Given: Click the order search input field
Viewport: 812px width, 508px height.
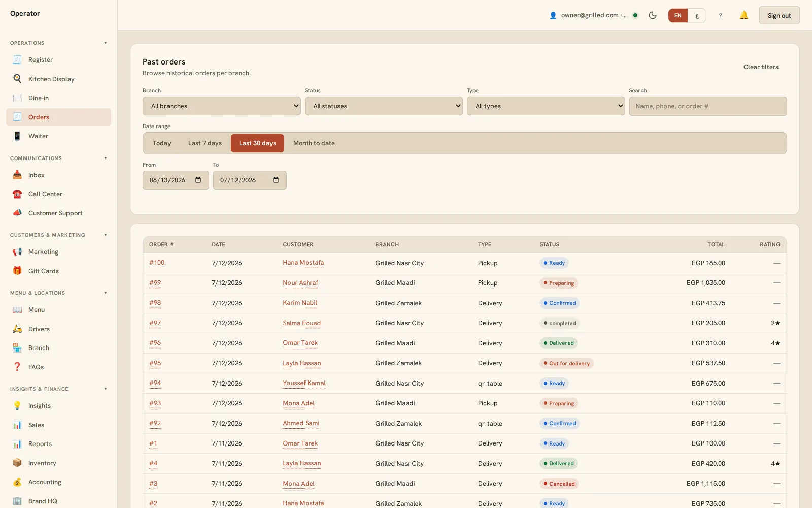Looking at the screenshot, I should pos(708,106).
